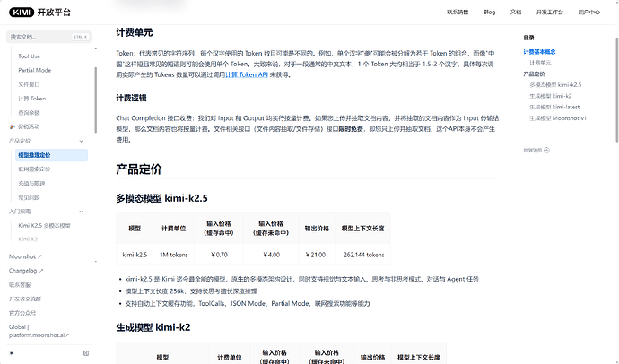Jump to 计费单元 in table of contents
619x364 pixels.
coord(540,63)
